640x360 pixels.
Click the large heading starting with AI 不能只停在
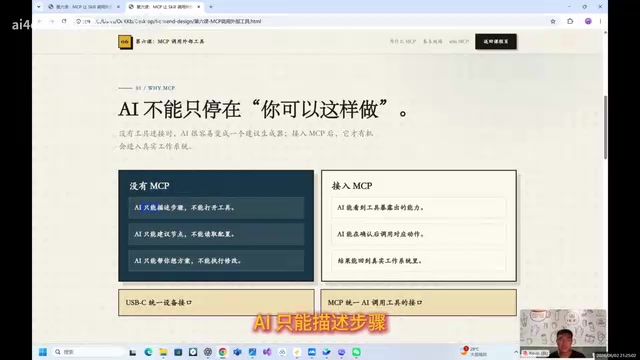coord(263,109)
